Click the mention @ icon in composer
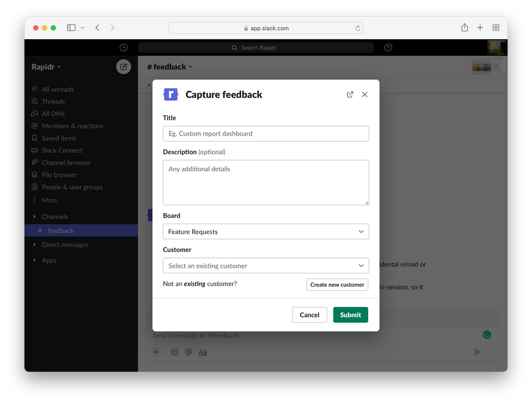This screenshot has width=532, height=404. click(x=189, y=352)
